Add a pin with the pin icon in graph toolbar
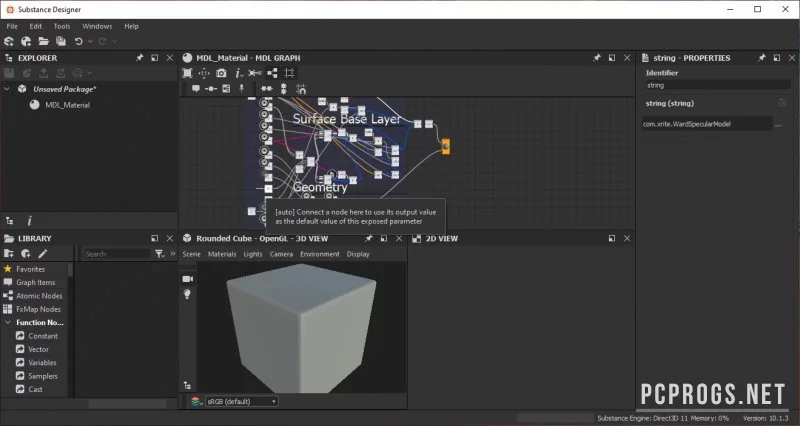 (241, 89)
